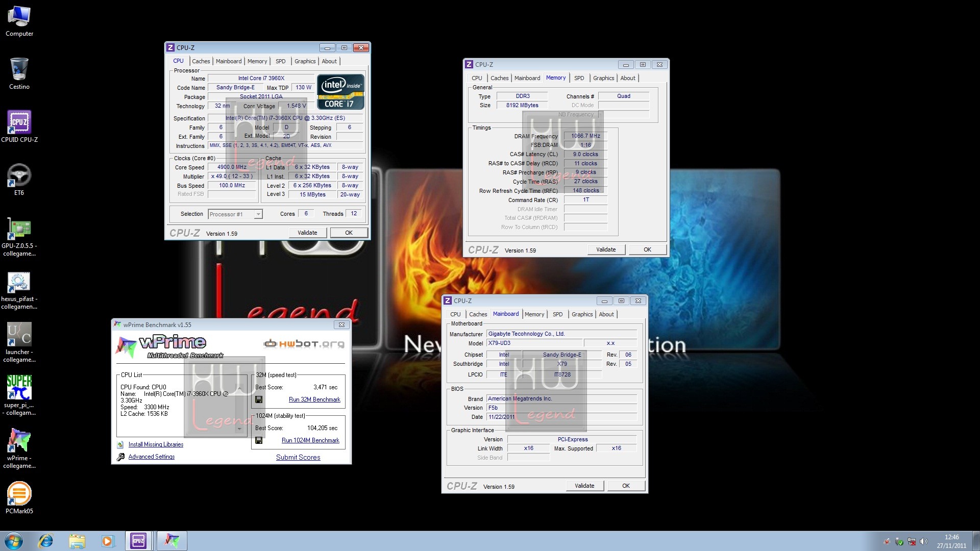This screenshot has width=980, height=551.
Task: Click Show desktop strip beside the clock
Action: point(976,541)
